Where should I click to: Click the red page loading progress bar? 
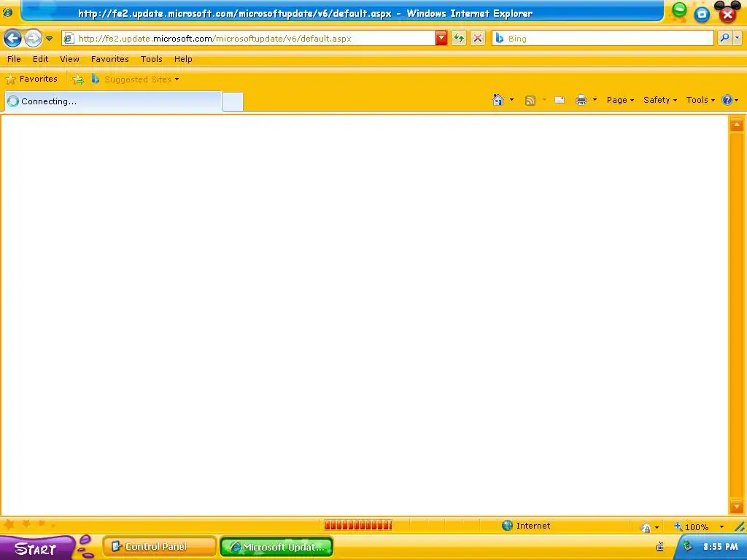coord(358,525)
